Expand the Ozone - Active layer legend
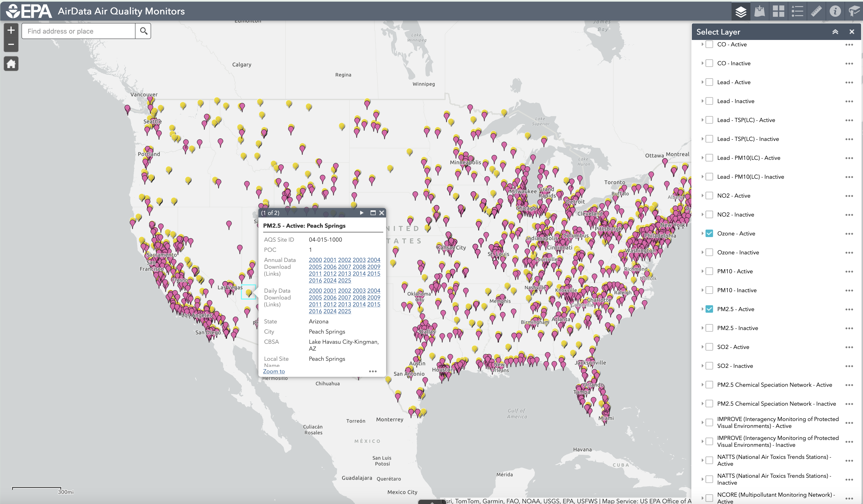Viewport: 863px width, 504px height. (702, 234)
